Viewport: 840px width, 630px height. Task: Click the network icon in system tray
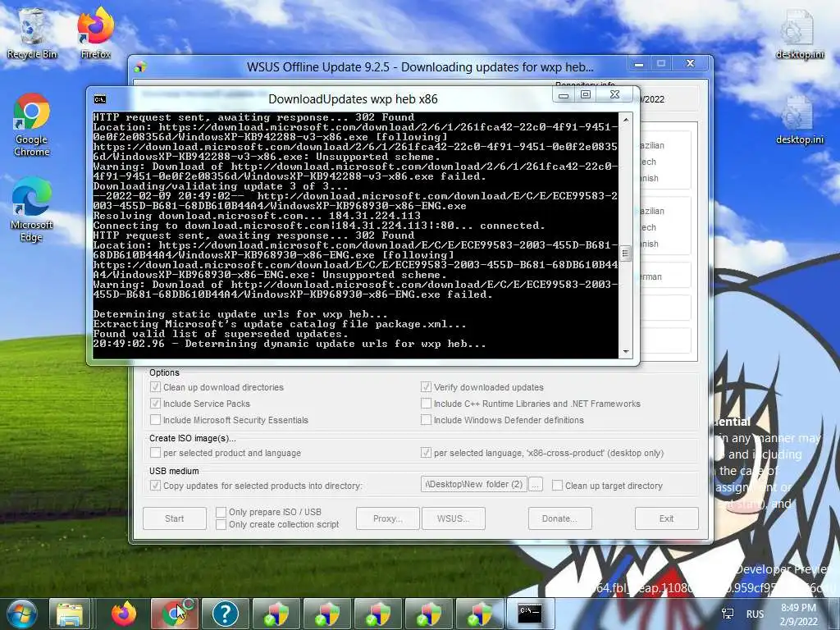[x=728, y=614]
